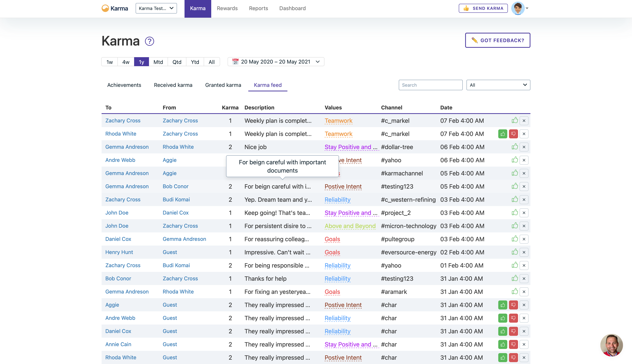The image size is (632, 364).
Task: Click the red thumbs down on the Annie Cain row
Action: pyautogui.click(x=513, y=344)
